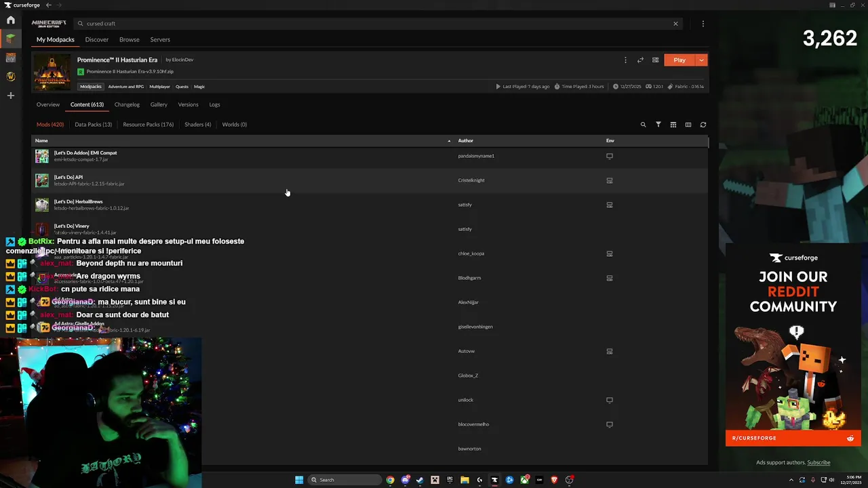Open the r/CurseForge Reddit banner
Viewport: 868px width, 488px height.
point(793,439)
